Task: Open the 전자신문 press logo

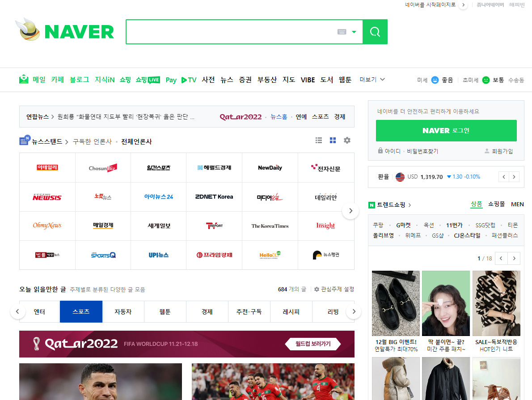Action: click(326, 168)
